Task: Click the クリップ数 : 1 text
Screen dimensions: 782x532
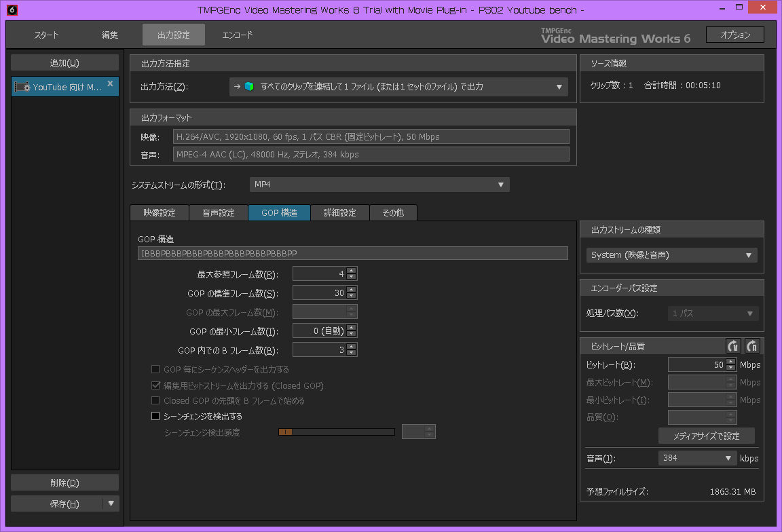Action: pyautogui.click(x=612, y=85)
